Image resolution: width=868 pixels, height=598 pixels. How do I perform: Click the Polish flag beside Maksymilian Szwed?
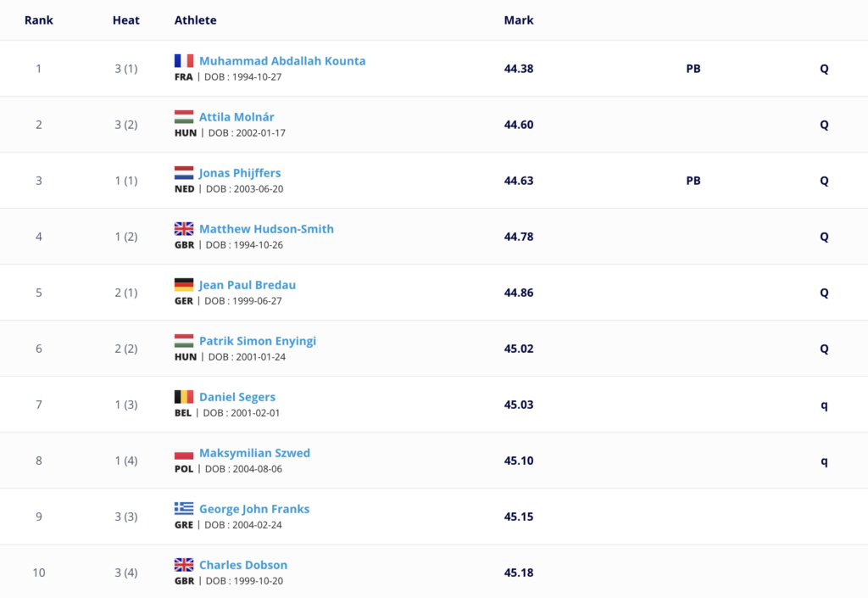click(184, 452)
